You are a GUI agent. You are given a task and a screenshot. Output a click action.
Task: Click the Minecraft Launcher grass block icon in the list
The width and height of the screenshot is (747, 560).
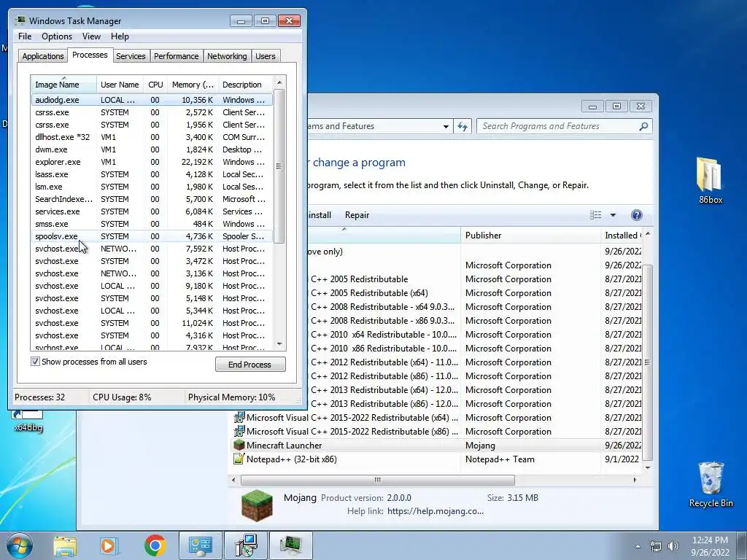(239, 446)
